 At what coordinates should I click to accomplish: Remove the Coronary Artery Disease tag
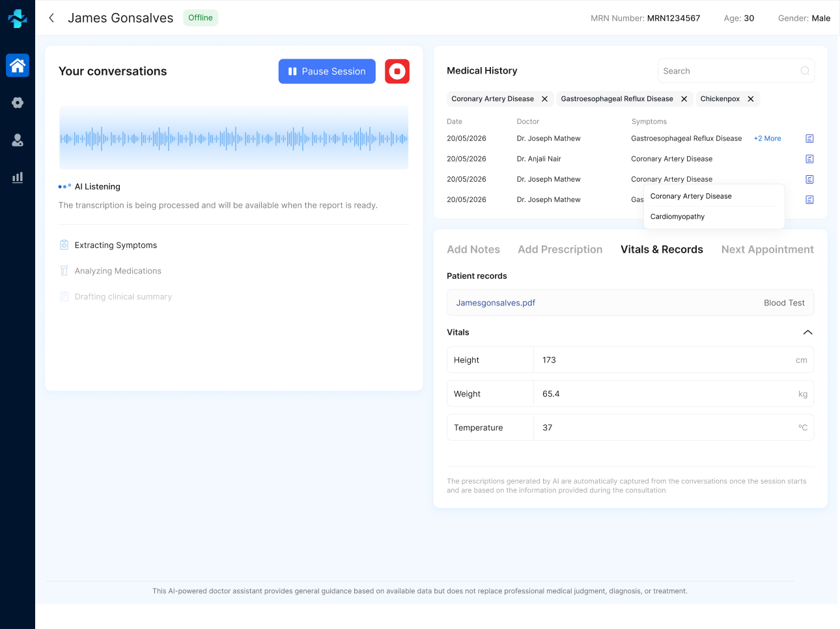pyautogui.click(x=544, y=99)
